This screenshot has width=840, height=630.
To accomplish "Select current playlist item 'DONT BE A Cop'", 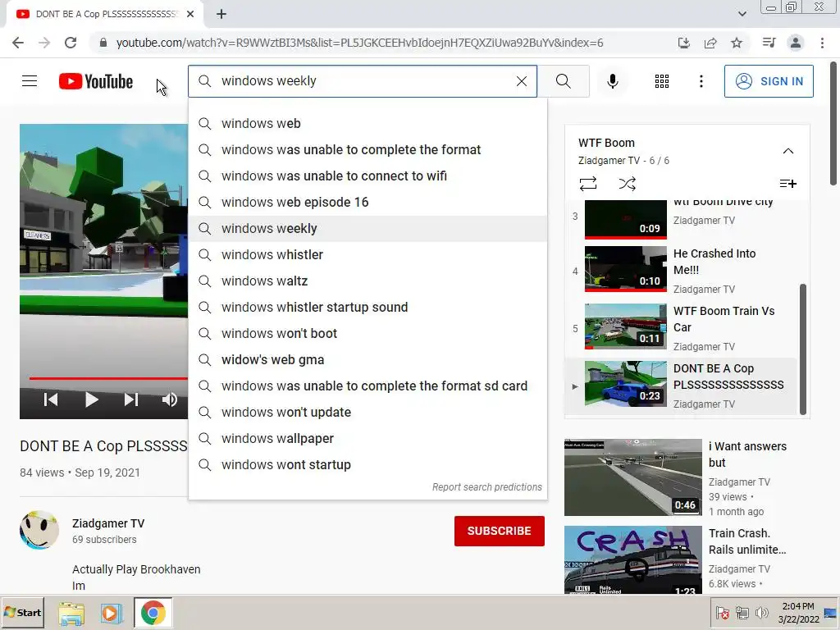I will (x=682, y=385).
